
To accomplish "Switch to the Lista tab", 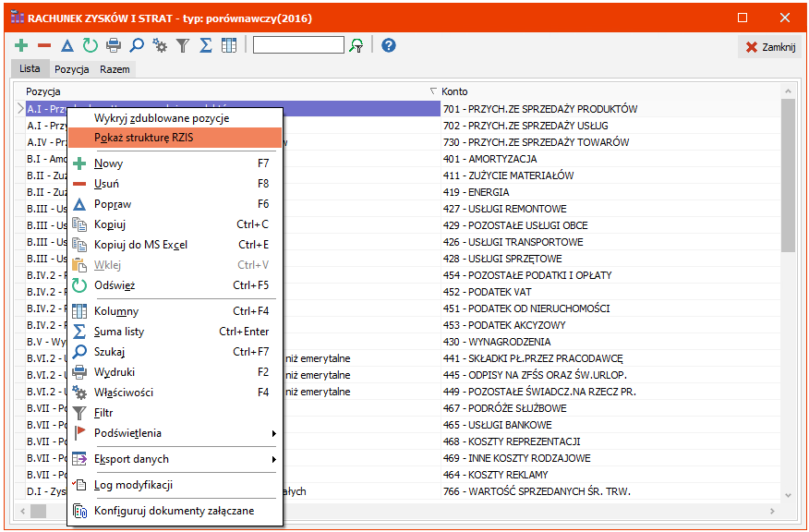I will click(x=30, y=68).
